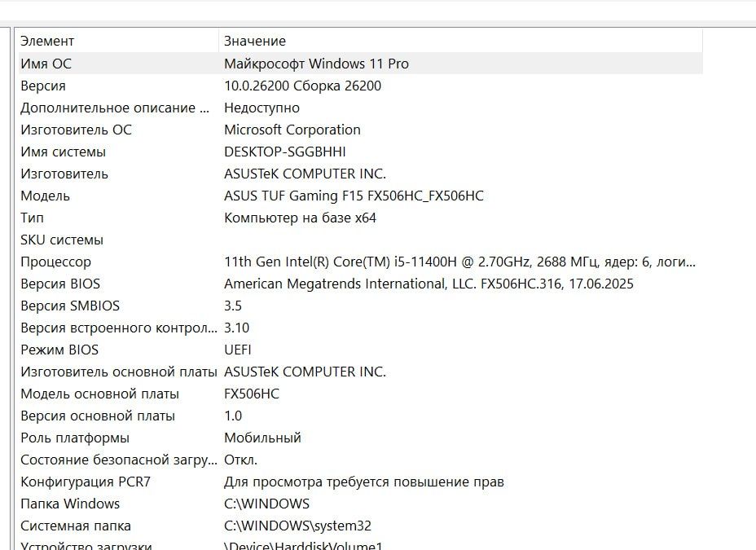The image size is (756, 550).
Task: Click value C:\WINDOWS\system32
Action: point(297,526)
